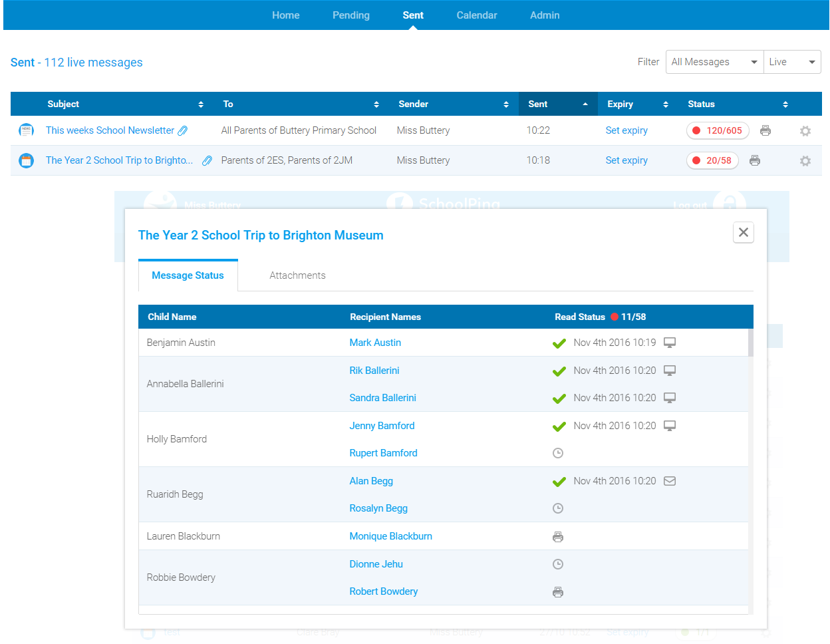Image resolution: width=830 pixels, height=644 pixels.
Task: Open the Pending tab
Action: tap(351, 15)
